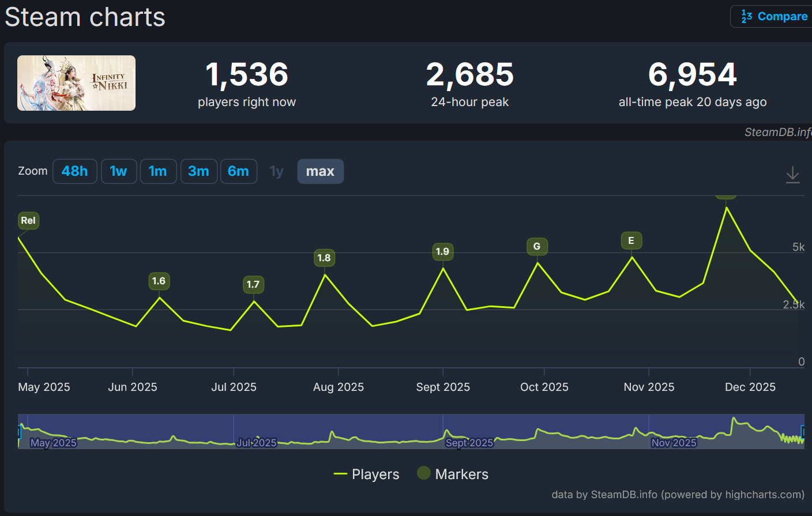Viewport: 812px width, 516px height.
Task: Open the SteamDB.info credit link
Action: (778, 132)
